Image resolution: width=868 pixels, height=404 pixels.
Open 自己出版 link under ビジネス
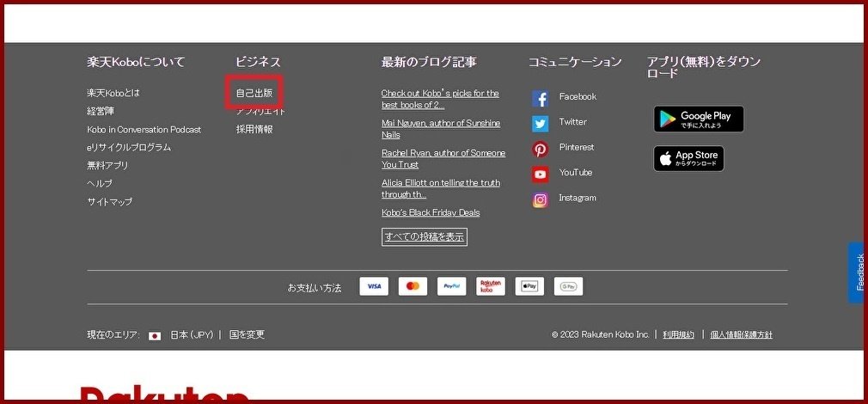point(254,93)
